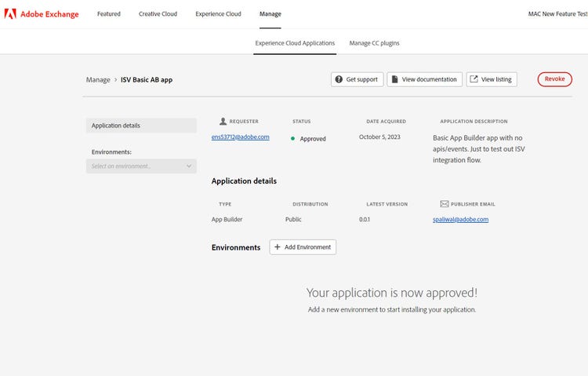Expand the environment dropdown chevron arrow

[x=189, y=166]
